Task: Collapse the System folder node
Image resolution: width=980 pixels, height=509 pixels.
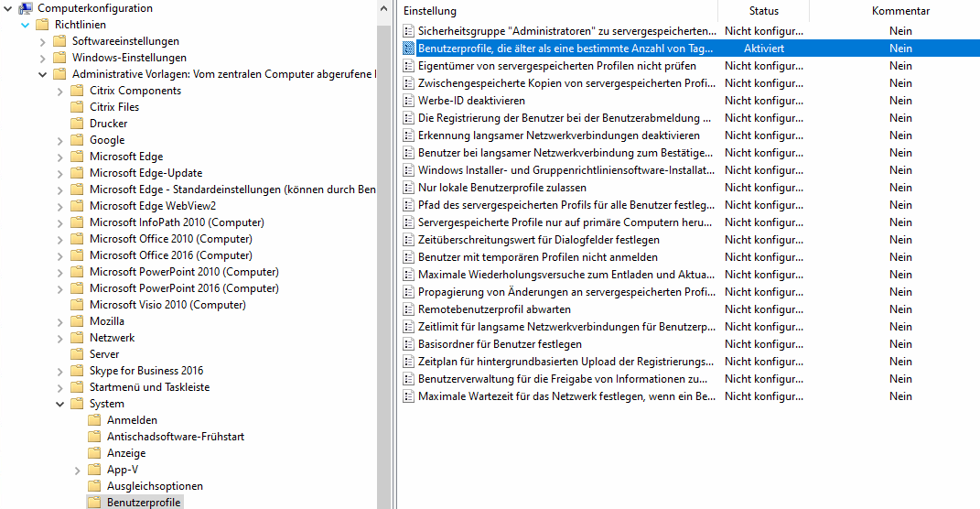Action: pos(60,404)
